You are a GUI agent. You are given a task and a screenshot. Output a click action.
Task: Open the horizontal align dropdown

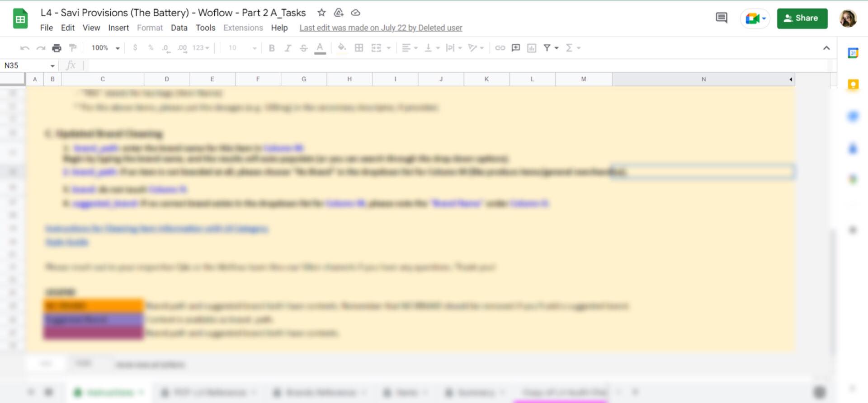pyautogui.click(x=410, y=48)
